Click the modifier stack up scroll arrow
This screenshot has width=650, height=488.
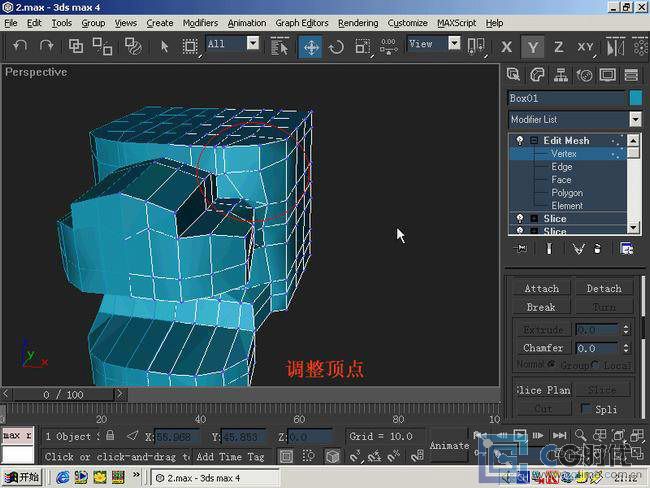[x=633, y=141]
